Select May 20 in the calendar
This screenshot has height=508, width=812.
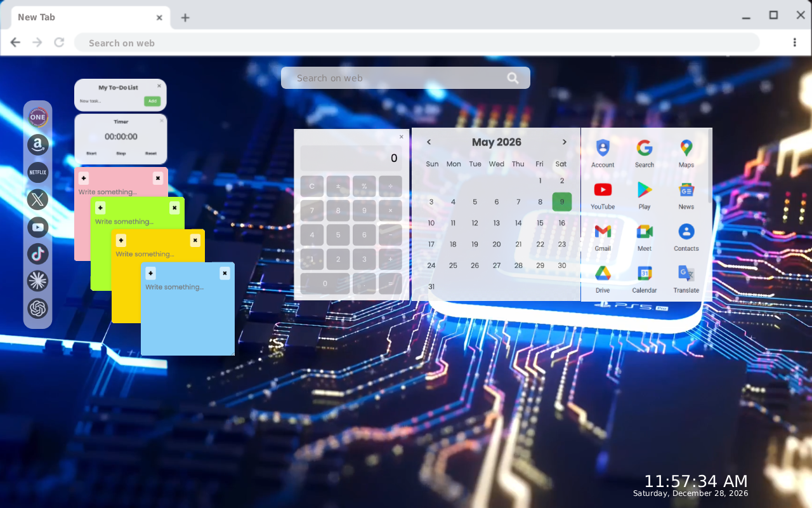[x=497, y=244]
